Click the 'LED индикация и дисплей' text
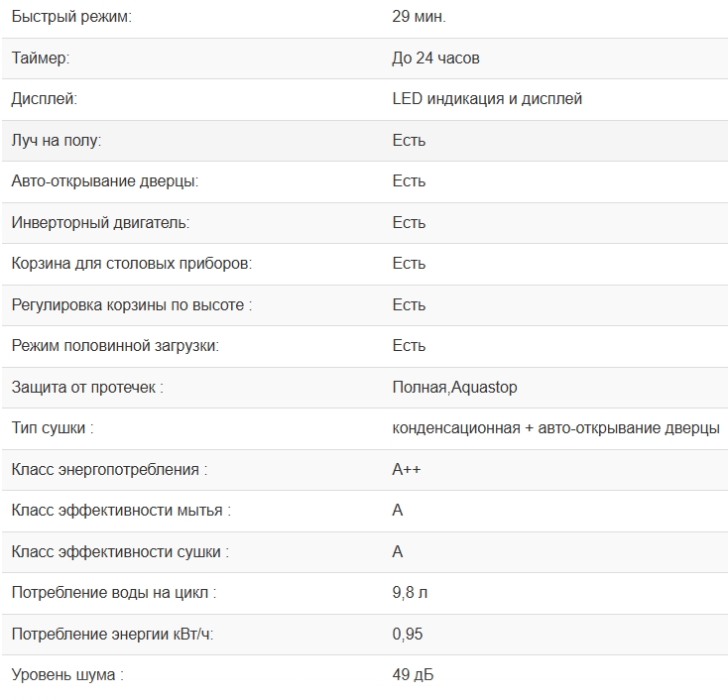This screenshot has width=728, height=700. (x=487, y=99)
